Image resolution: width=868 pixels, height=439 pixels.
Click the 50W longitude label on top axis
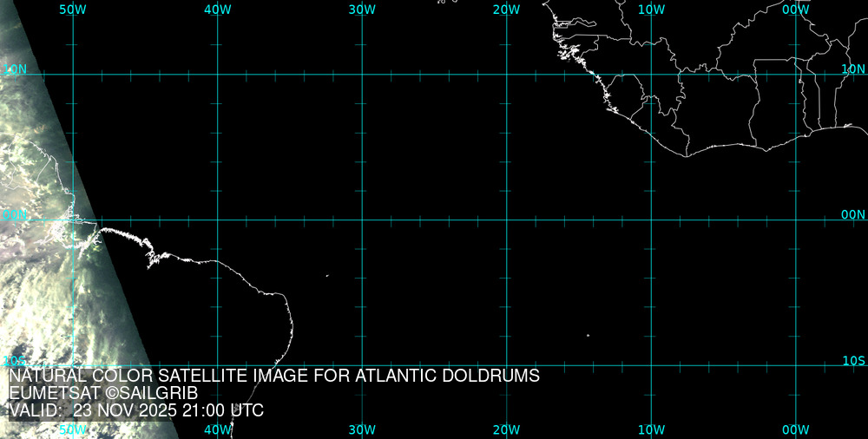click(73, 9)
